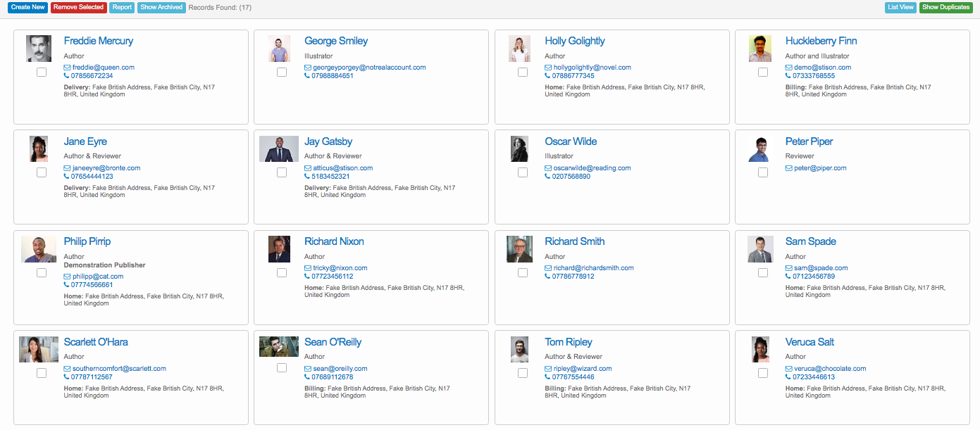Viewport: 980px width, 430px height.
Task: Click envelope icon beside peter@piper.com
Action: point(789,168)
